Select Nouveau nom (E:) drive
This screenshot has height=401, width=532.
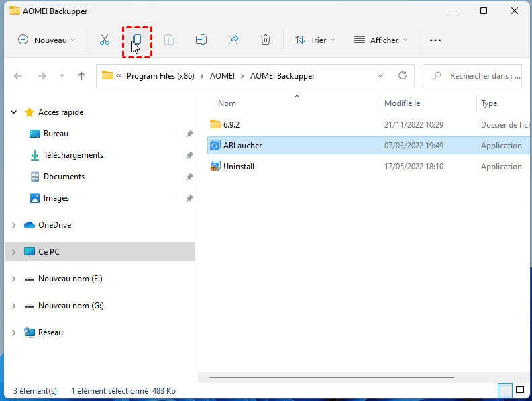[x=70, y=279]
